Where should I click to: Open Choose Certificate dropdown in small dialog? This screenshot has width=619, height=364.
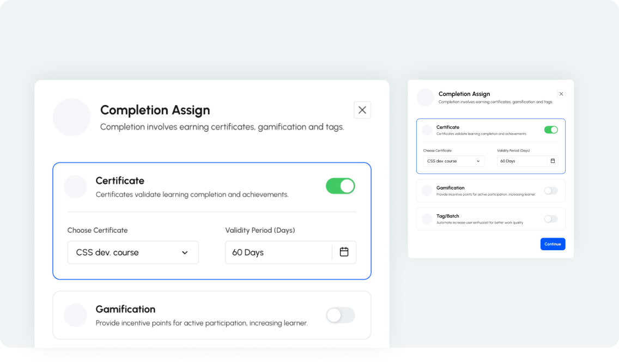pyautogui.click(x=453, y=161)
